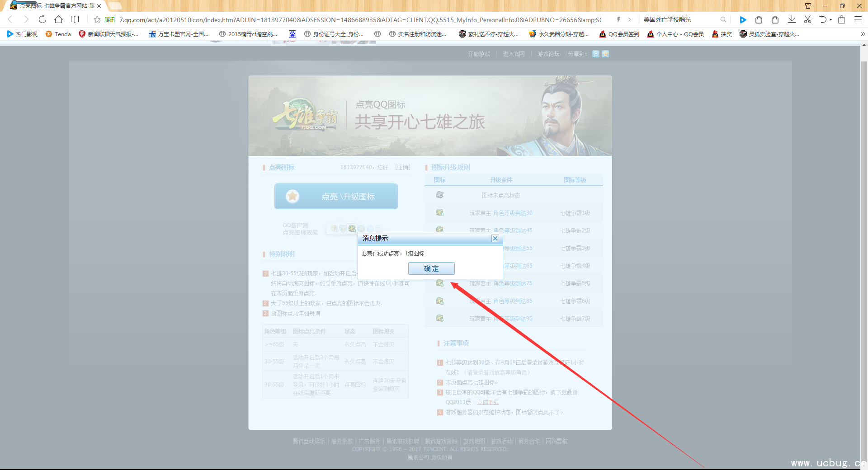Screen dimensions: 868x470
Task: Switch to the 点亮图标-七雄争霸 tab
Action: point(54,6)
